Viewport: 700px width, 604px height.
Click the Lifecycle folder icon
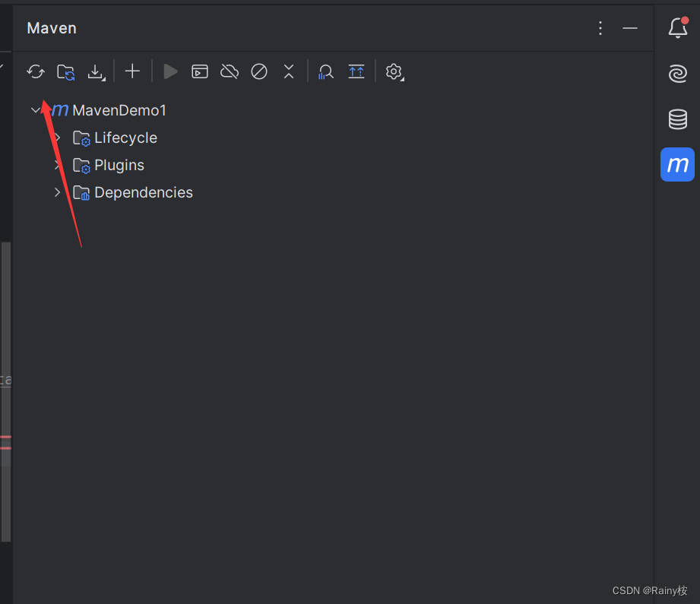tap(81, 138)
